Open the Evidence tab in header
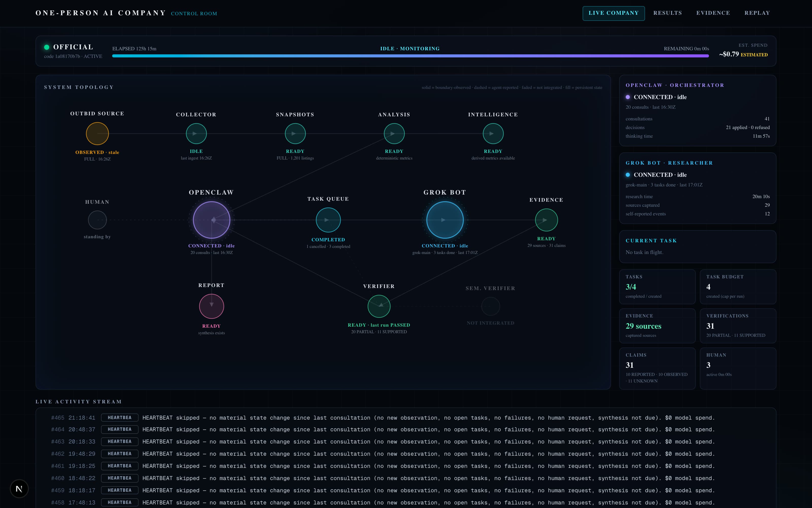This screenshot has width=812, height=508. pos(713,13)
